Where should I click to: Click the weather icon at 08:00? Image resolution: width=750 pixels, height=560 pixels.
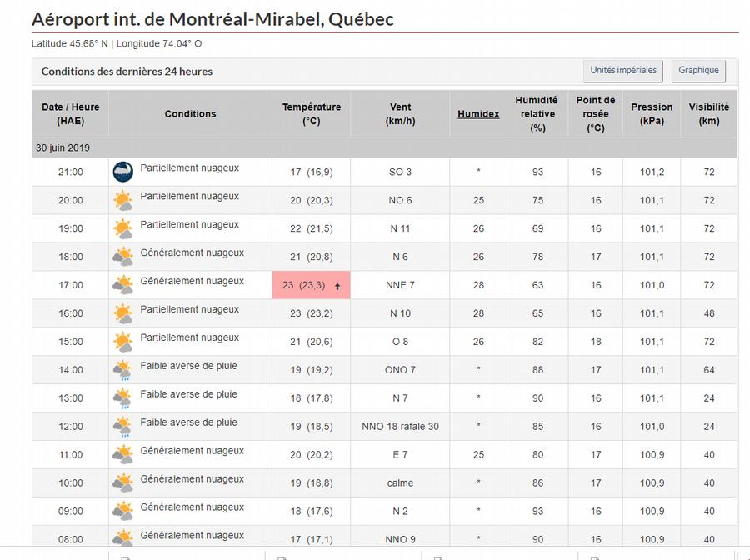[123, 537]
